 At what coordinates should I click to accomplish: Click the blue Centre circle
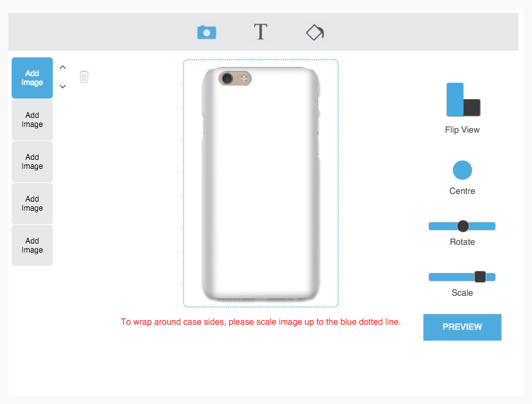pyautogui.click(x=462, y=170)
